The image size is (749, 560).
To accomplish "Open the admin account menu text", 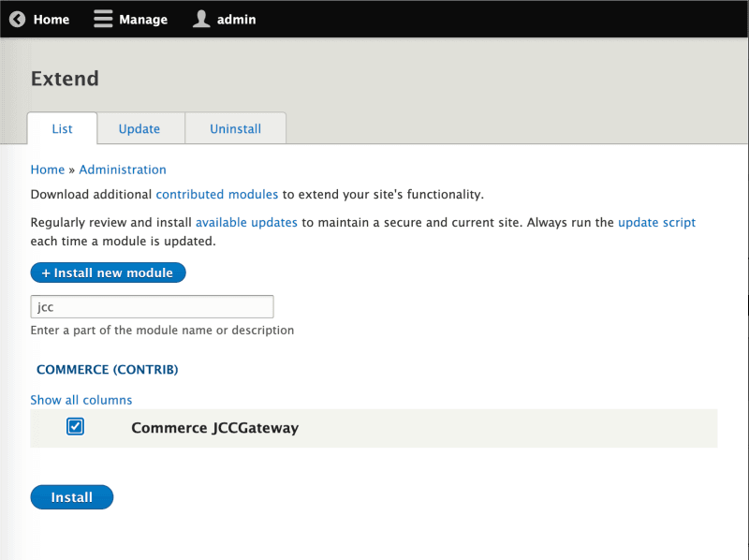I will pos(236,19).
